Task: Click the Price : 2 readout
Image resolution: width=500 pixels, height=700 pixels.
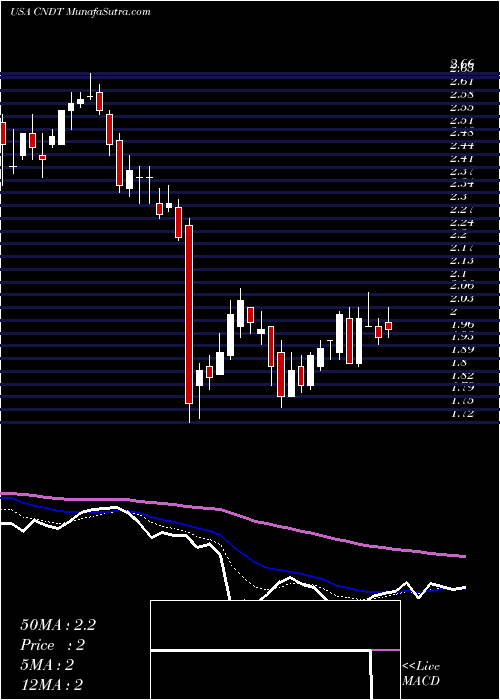Action: click(x=52, y=645)
